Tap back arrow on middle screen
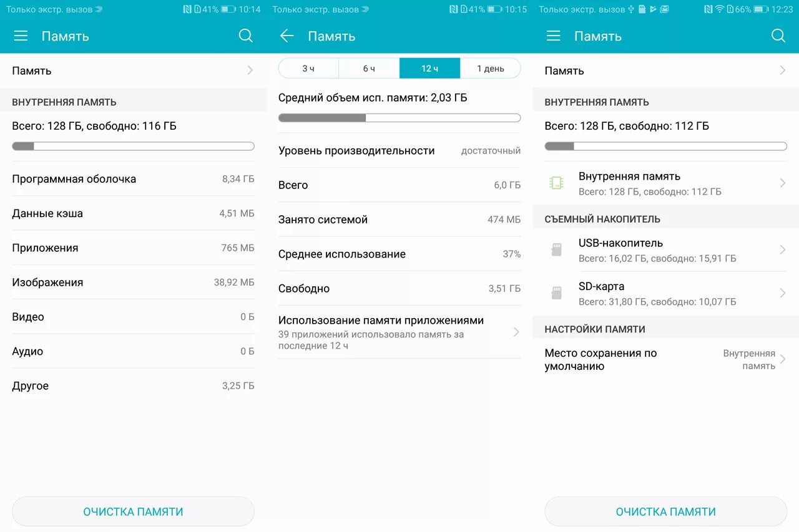The width and height of the screenshot is (799, 532). (x=287, y=36)
